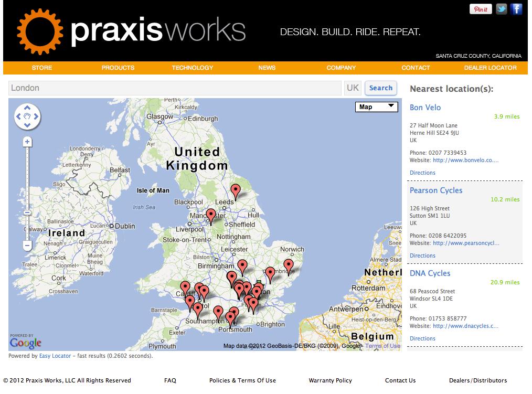Pan the map left with the arrow

click(x=19, y=116)
